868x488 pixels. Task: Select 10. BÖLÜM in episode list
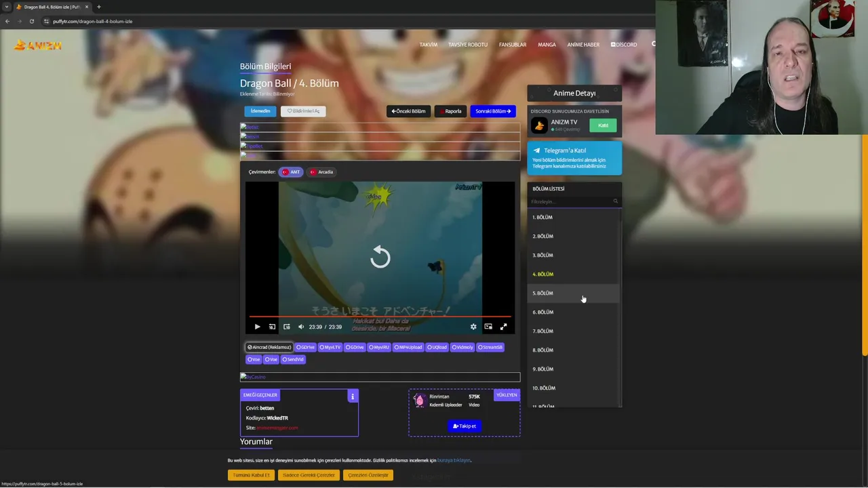tap(572, 388)
